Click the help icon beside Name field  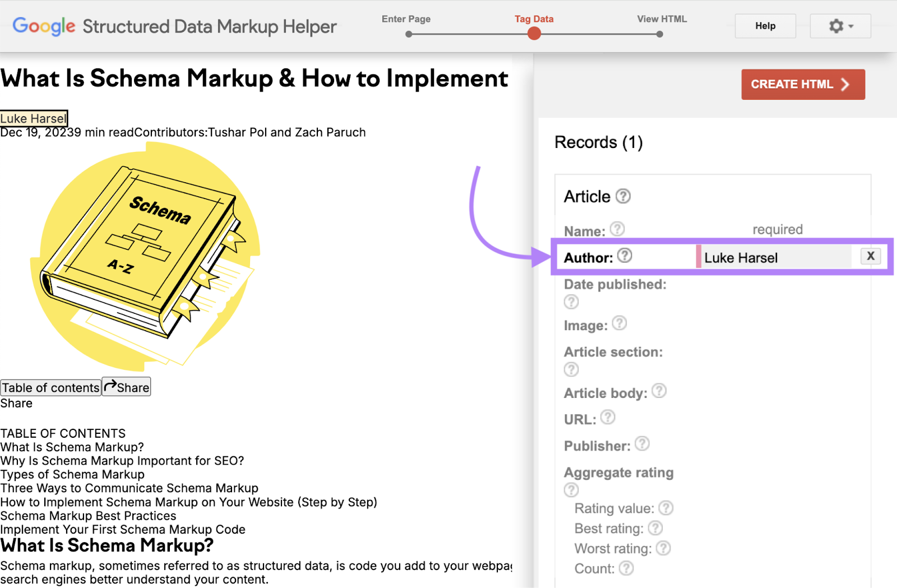[617, 229]
